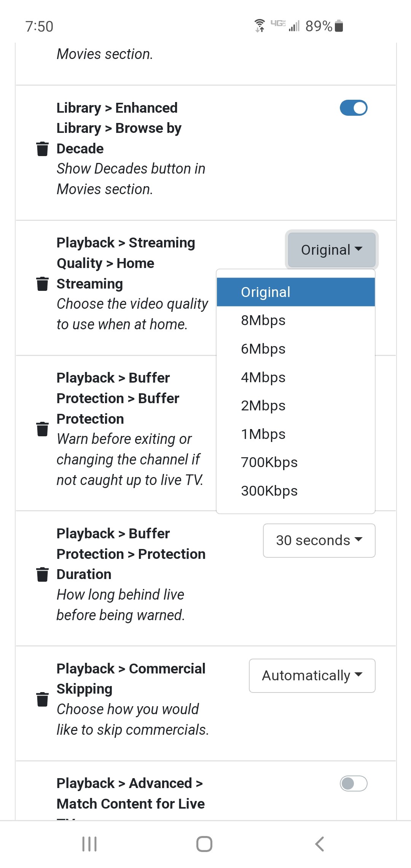Screen dimensions: 411x868
Task: Delete the Protection Duration setting
Action: click(x=42, y=574)
